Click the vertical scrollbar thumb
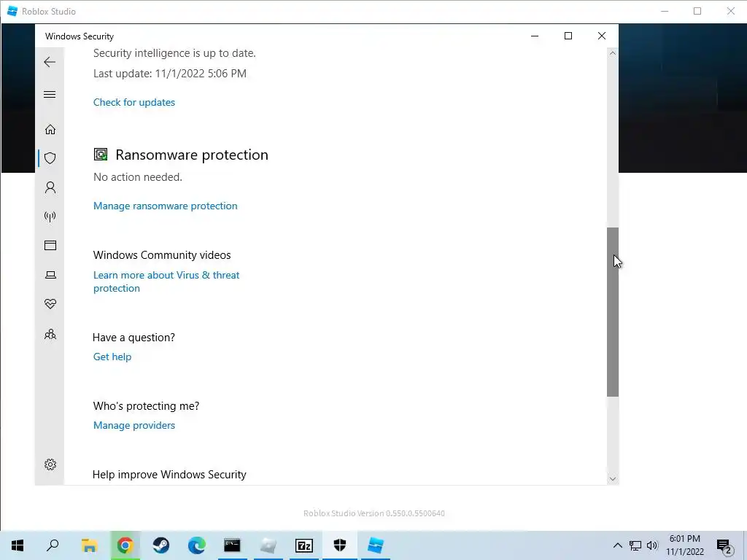The width and height of the screenshot is (747, 560). [612, 312]
